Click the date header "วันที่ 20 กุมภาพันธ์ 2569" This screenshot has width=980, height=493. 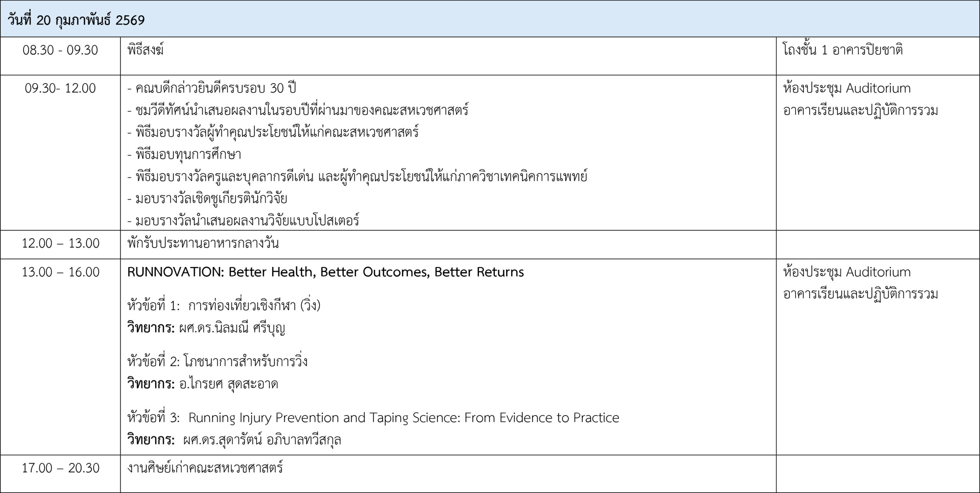(x=76, y=20)
